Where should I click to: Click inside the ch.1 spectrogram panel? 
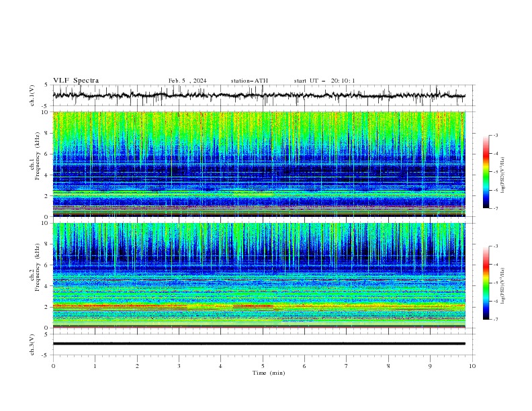pos(259,164)
